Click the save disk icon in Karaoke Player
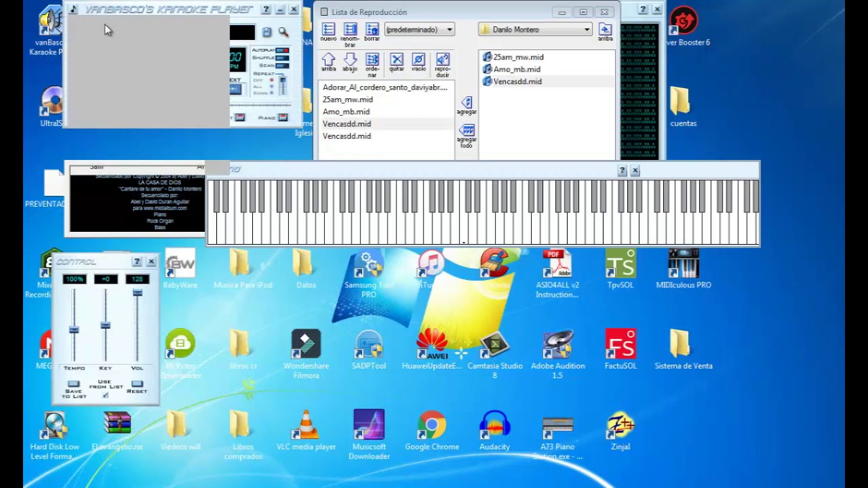 [x=267, y=32]
